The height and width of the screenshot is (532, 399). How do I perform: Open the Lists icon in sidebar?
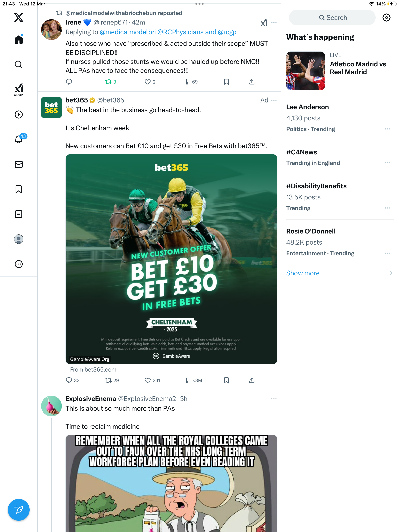coord(19,214)
